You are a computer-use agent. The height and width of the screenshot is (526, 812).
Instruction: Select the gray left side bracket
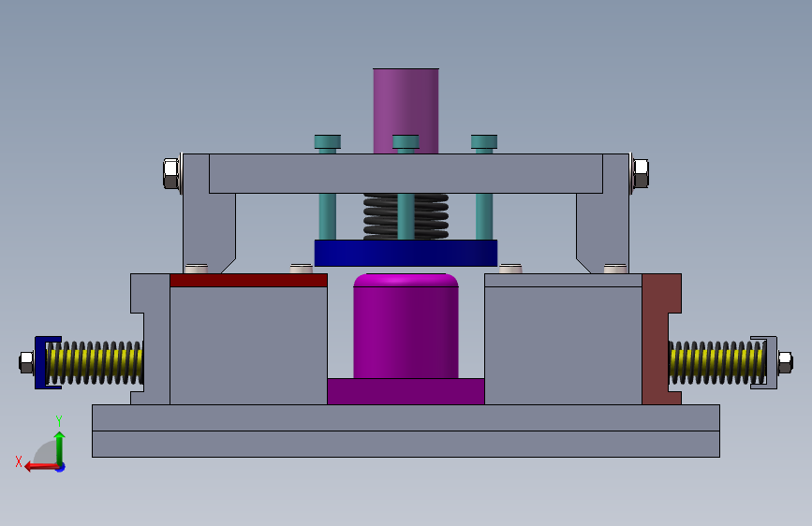(156, 339)
